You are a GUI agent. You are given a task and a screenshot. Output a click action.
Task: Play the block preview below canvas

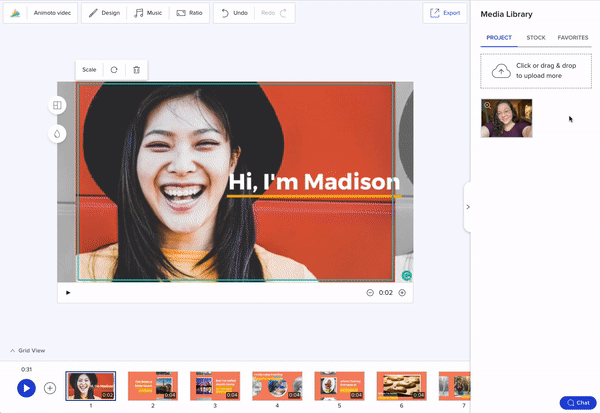point(68,293)
